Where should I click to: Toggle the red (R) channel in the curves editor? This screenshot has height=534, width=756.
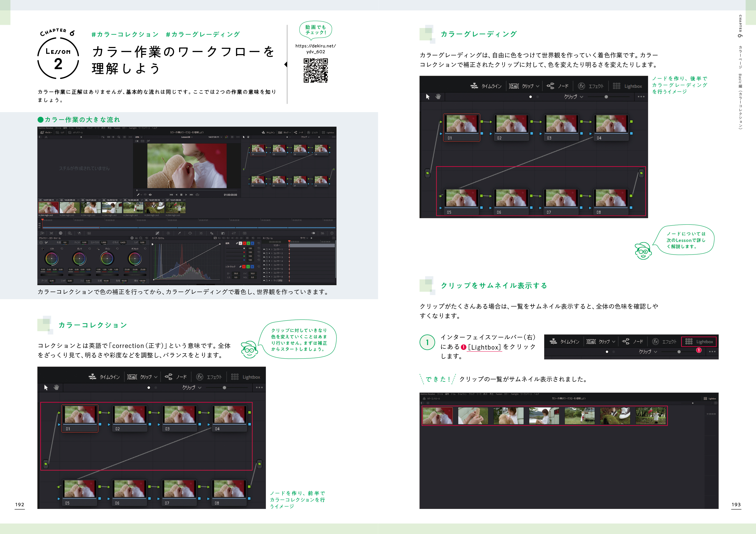(x=245, y=244)
